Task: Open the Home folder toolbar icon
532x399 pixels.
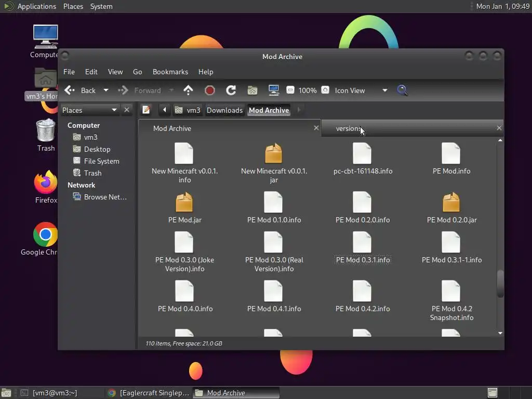Action: coord(252,90)
